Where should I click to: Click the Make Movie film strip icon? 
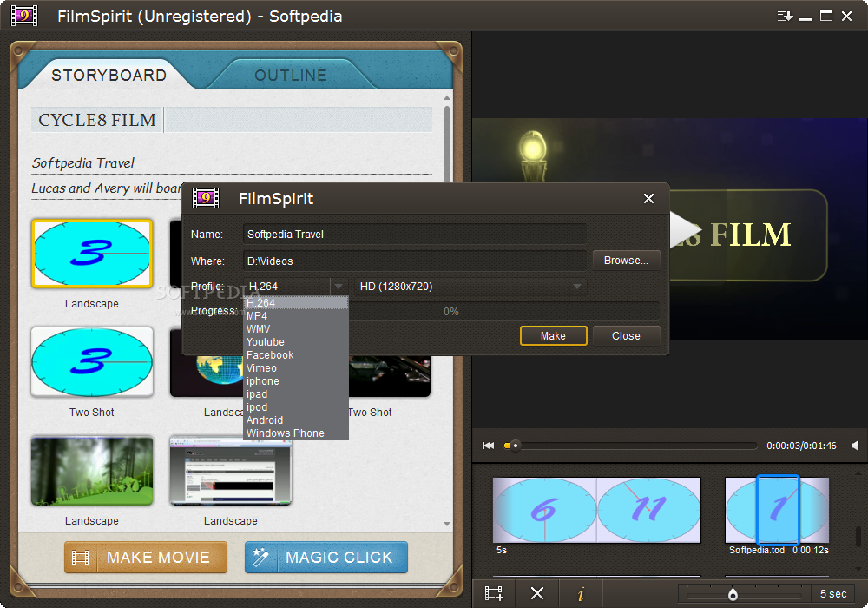(80, 557)
